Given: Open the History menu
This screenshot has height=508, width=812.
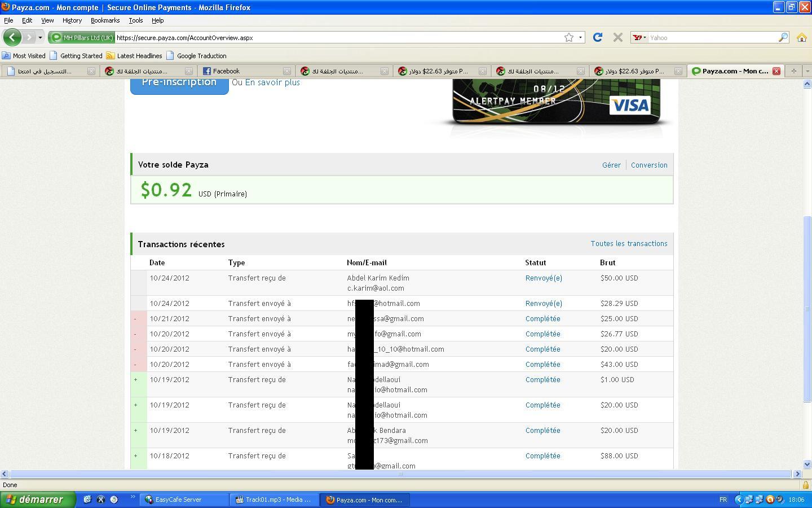Looking at the screenshot, I should point(72,20).
